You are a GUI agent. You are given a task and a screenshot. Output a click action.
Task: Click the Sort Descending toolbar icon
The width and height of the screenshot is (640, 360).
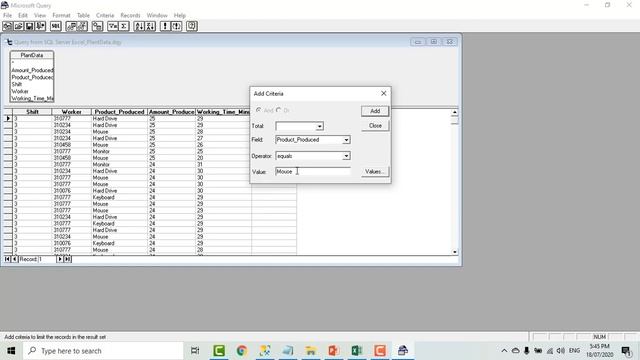click(x=150, y=26)
